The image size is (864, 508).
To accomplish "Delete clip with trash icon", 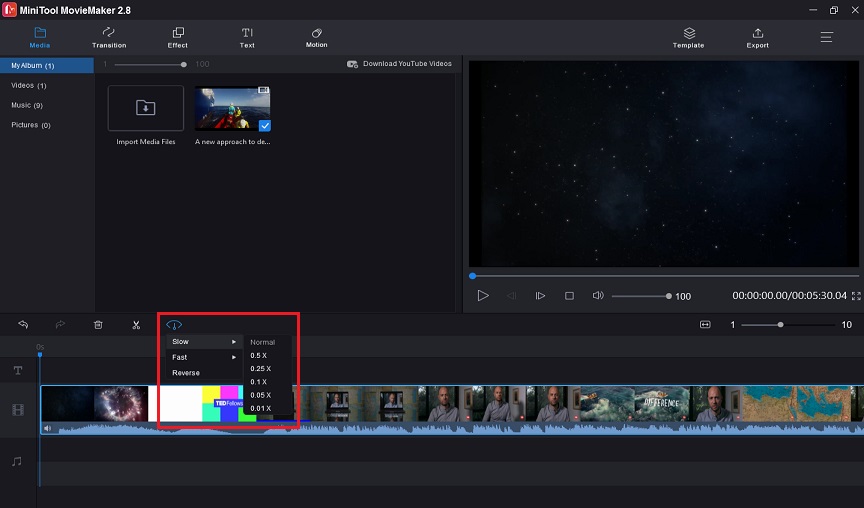I will click(98, 325).
